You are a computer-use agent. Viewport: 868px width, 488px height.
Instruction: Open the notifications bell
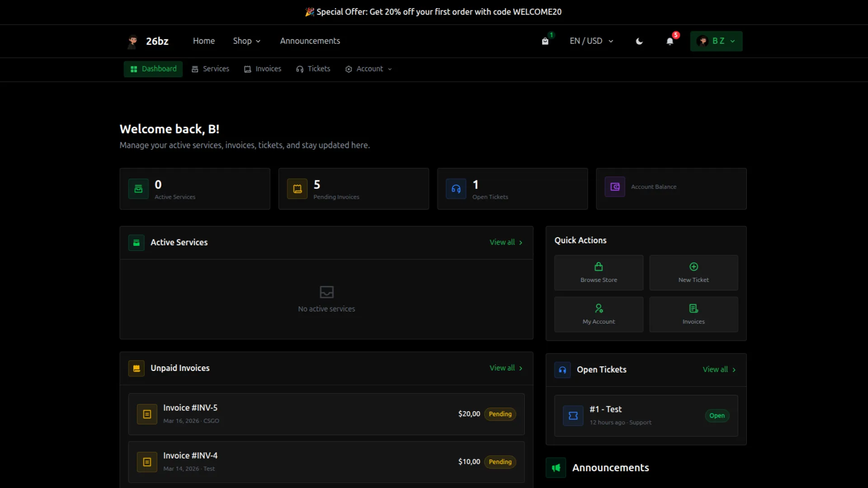[670, 41]
